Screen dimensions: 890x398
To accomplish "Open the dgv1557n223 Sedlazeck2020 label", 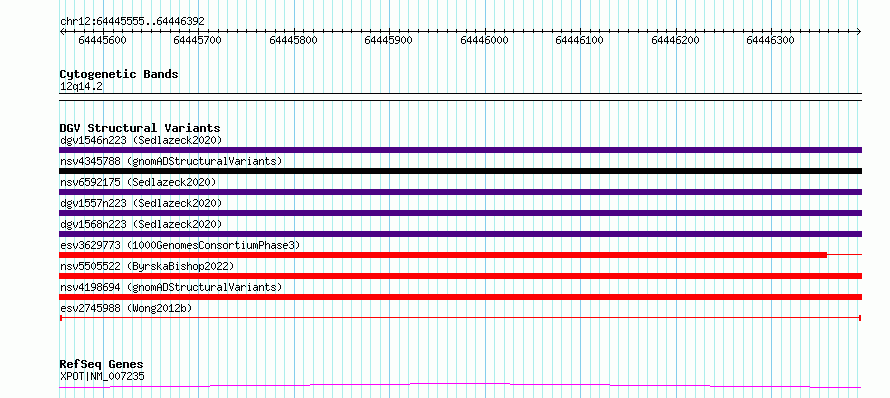I will 141,203.
